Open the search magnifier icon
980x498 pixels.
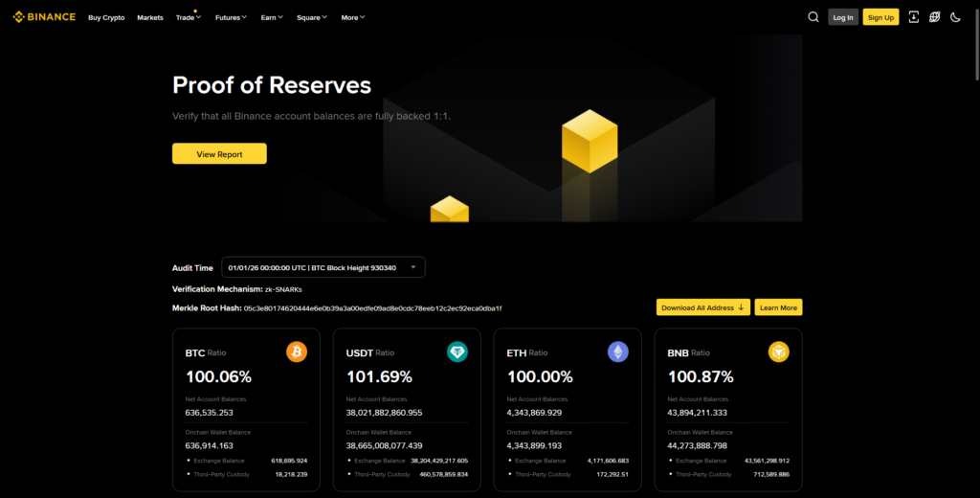(x=813, y=17)
